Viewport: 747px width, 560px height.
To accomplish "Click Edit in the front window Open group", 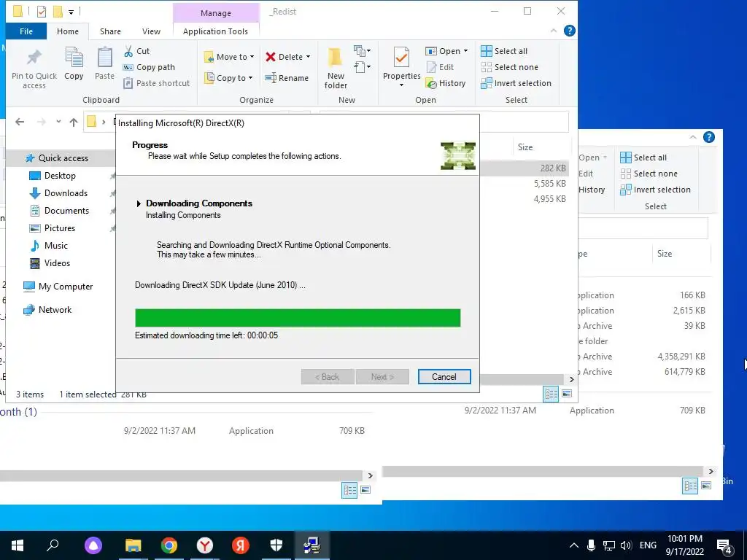I will click(x=440, y=67).
